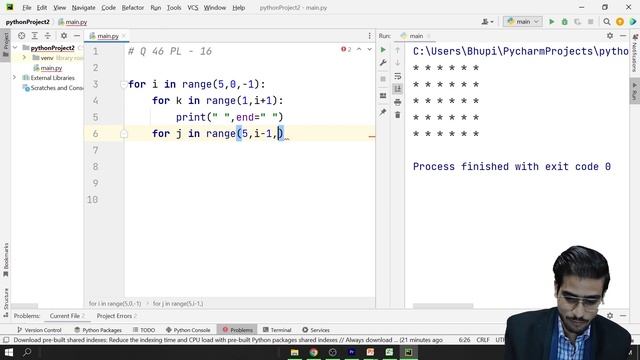640x360 pixels.
Task: Expand the venv folder
Action: pyautogui.click(x=24, y=58)
